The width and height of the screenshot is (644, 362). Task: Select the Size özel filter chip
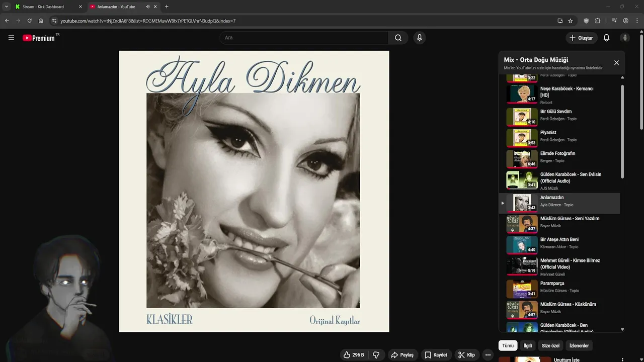coord(550,345)
